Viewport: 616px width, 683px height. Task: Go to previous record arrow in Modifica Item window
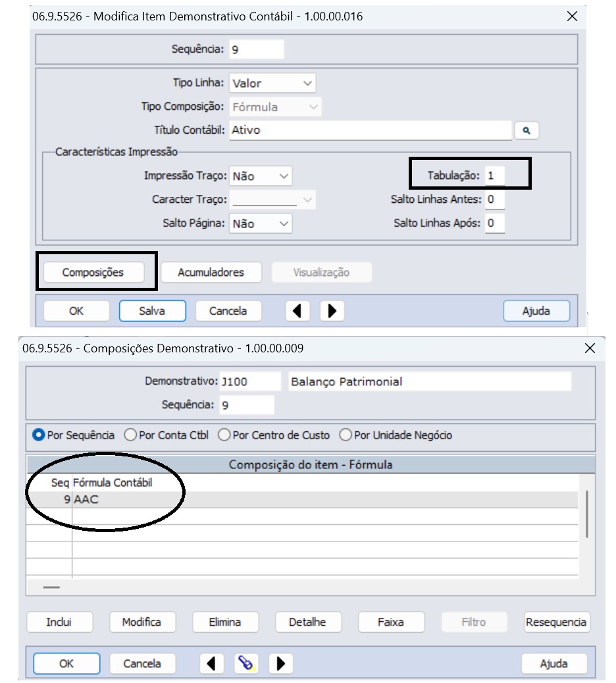[297, 311]
